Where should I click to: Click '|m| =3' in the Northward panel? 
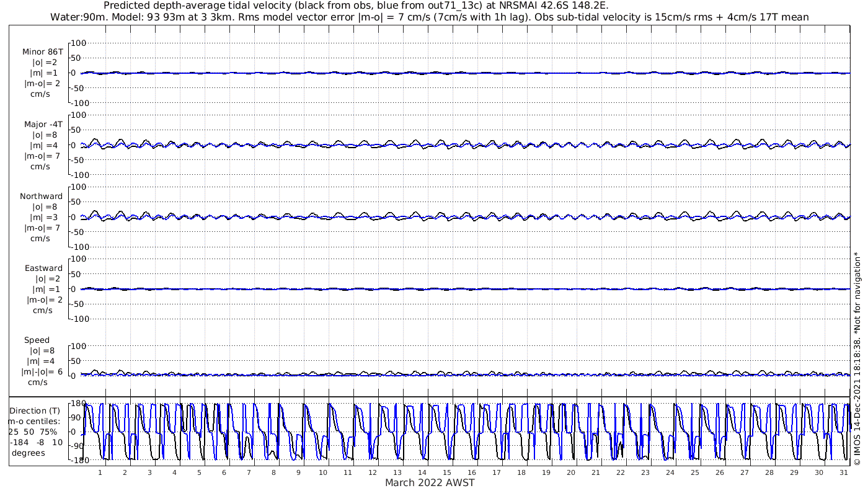tap(43, 217)
